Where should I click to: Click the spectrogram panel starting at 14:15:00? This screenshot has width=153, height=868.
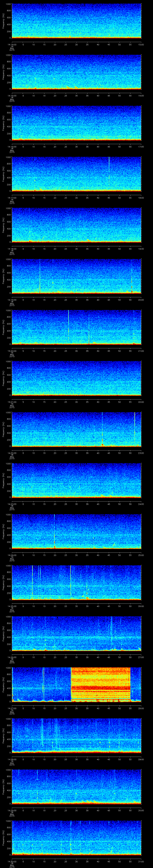click(x=77, y=72)
